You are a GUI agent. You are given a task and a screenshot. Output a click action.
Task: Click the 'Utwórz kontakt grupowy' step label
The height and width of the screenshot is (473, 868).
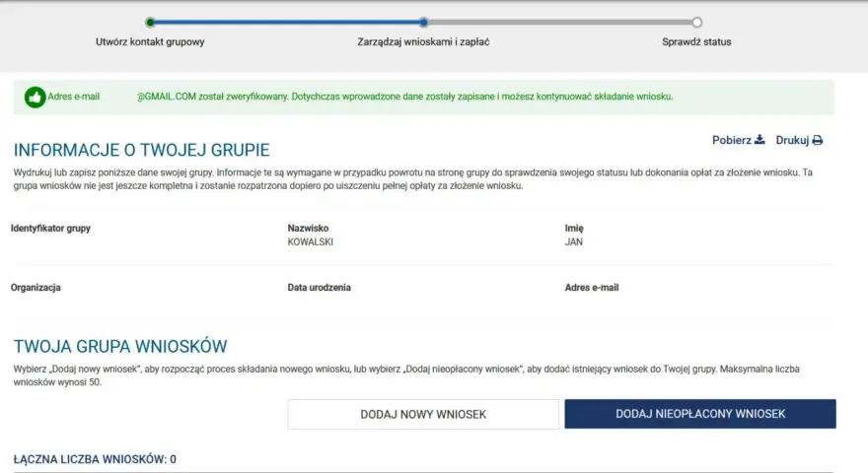coord(150,42)
